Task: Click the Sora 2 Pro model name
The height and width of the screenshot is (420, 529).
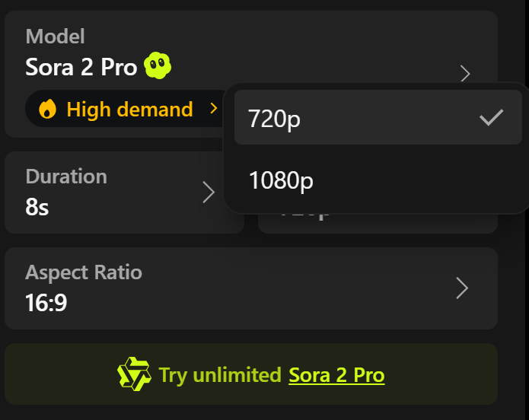Action: coord(81,67)
